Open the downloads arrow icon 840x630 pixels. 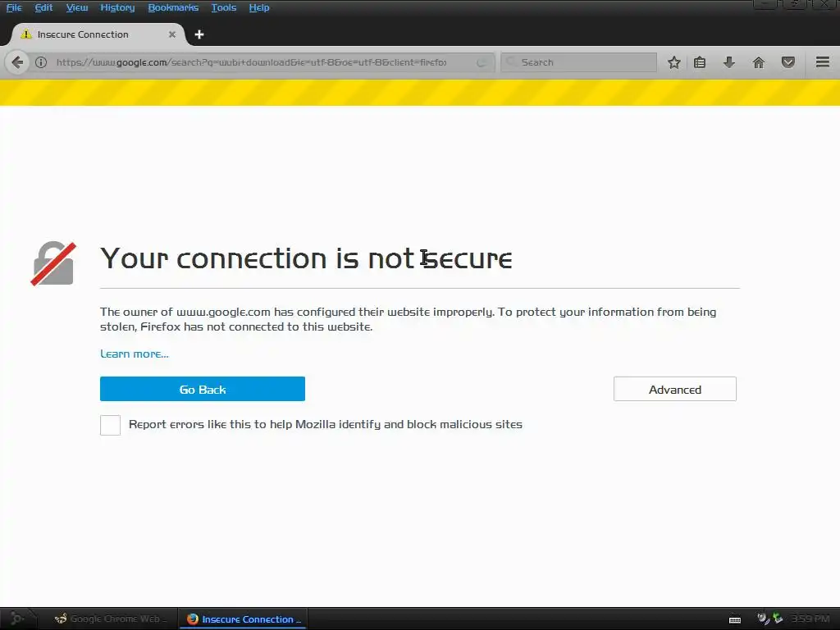(x=728, y=62)
